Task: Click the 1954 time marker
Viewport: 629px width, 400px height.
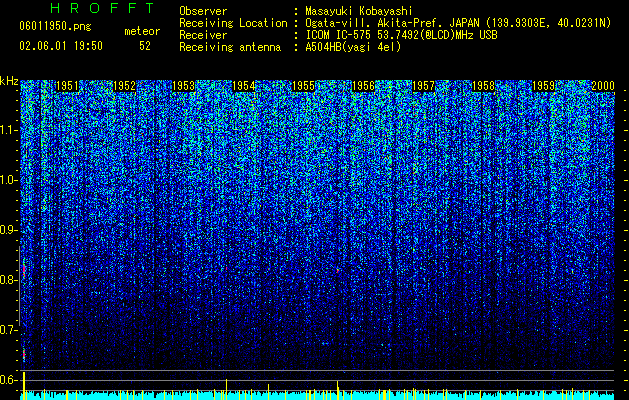Action: tap(243, 86)
